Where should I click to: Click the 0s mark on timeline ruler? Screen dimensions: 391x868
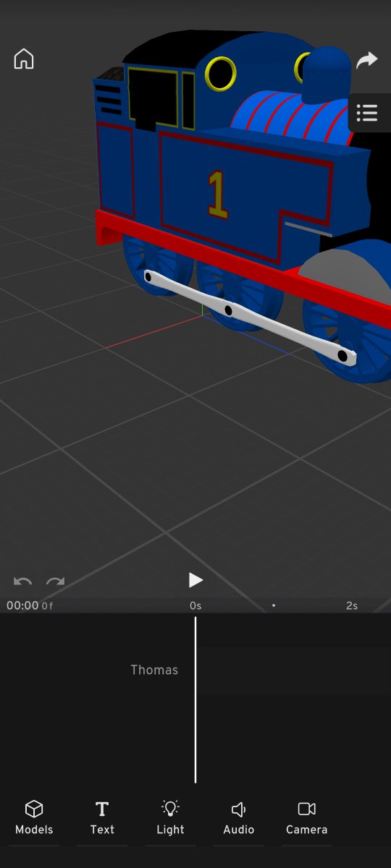(195, 606)
